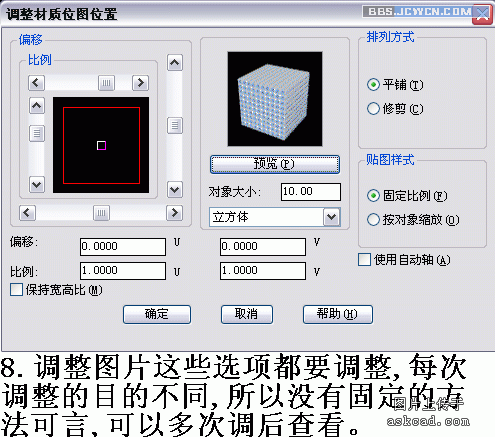Click the 比例 V value field
The width and height of the screenshot is (495, 437).
[263, 271]
